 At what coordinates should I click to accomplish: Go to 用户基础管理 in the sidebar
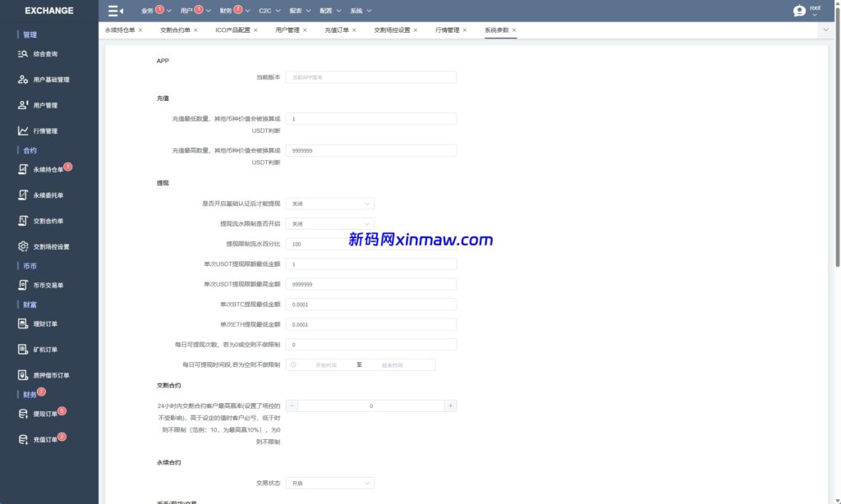click(x=51, y=80)
